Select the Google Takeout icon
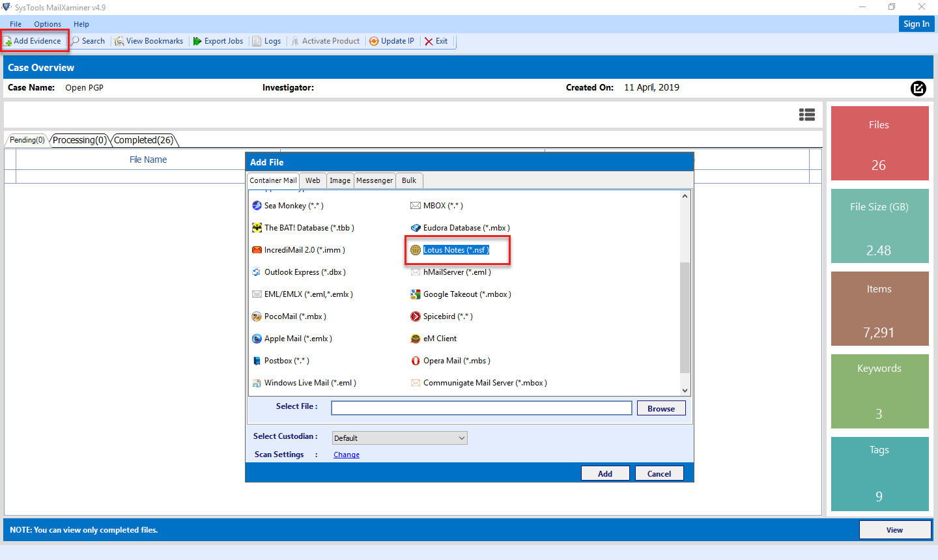The height and width of the screenshot is (560, 938). point(416,294)
